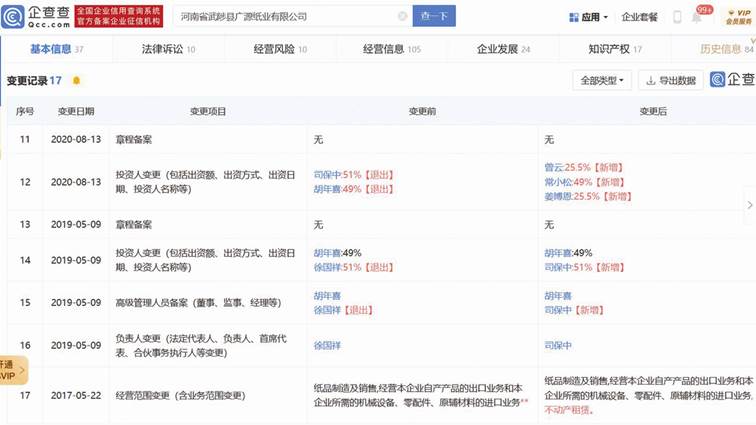Open notifications with the 99+ badge
Image resolution: width=756 pixels, height=425 pixels.
coord(701,15)
